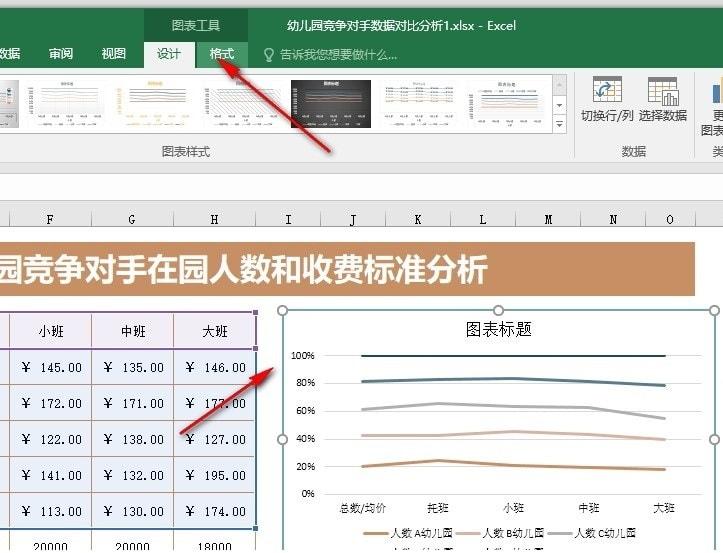Select column O header

pos(670,220)
